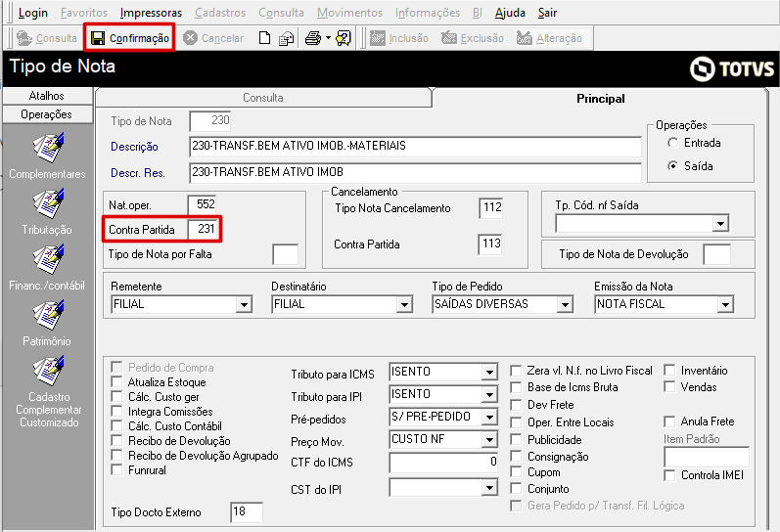
Task: Switch to the Principal tab
Action: click(601, 99)
